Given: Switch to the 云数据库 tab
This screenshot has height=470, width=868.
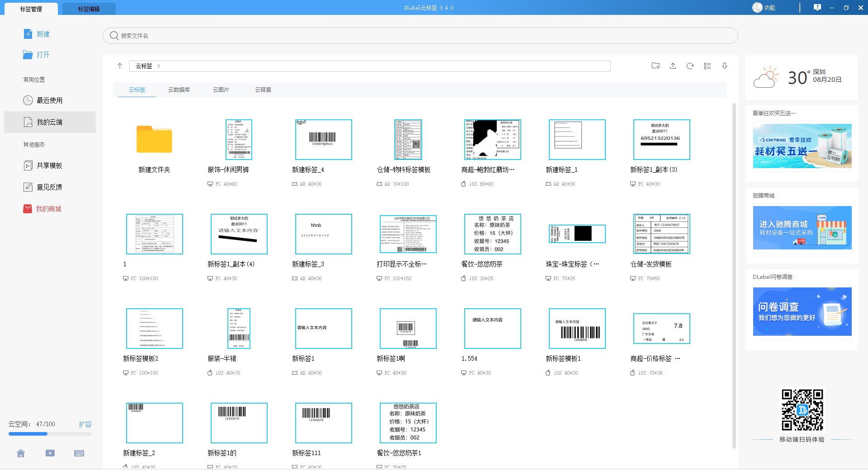Looking at the screenshot, I should (x=179, y=89).
